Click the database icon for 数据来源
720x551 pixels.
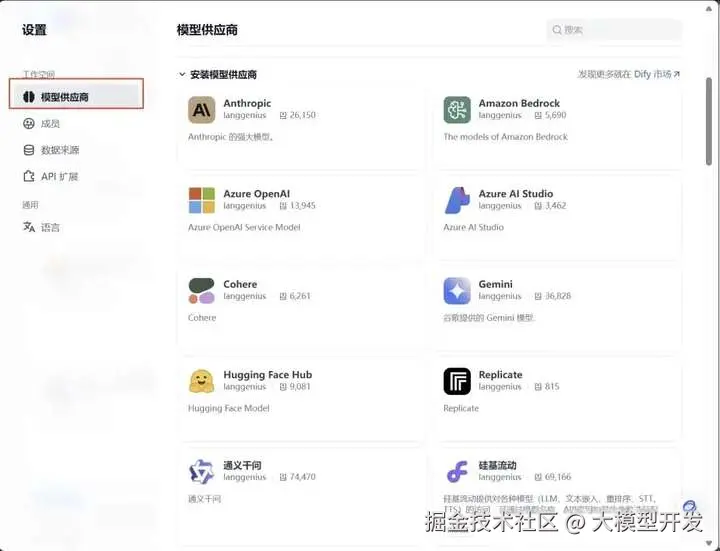(x=28, y=150)
